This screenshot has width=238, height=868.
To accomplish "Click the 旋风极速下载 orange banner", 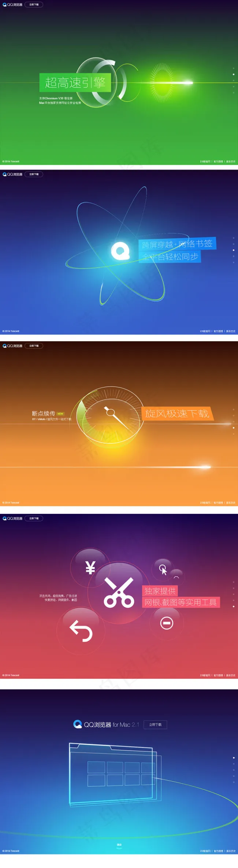I will (x=177, y=413).
